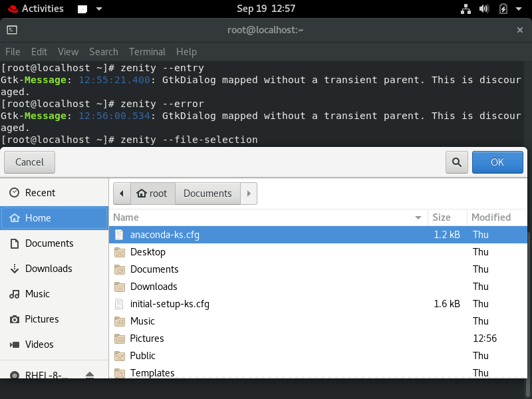
Task: Click the Pictures folder icon in file list
Action: point(120,338)
